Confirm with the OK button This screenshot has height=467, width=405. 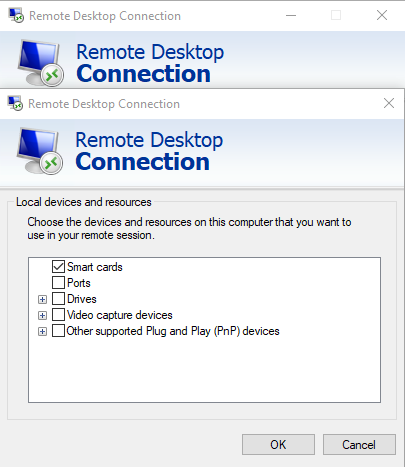click(x=278, y=444)
